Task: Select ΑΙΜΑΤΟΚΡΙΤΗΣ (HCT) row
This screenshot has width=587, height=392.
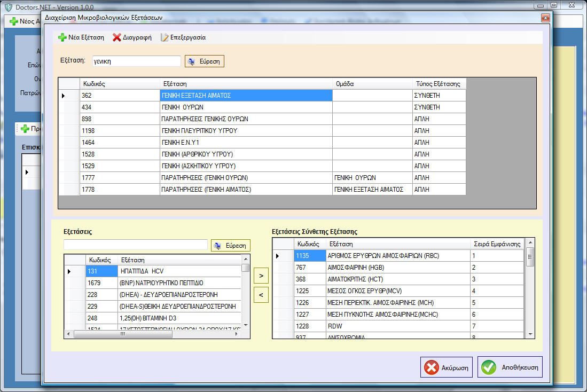Action: coord(398,279)
